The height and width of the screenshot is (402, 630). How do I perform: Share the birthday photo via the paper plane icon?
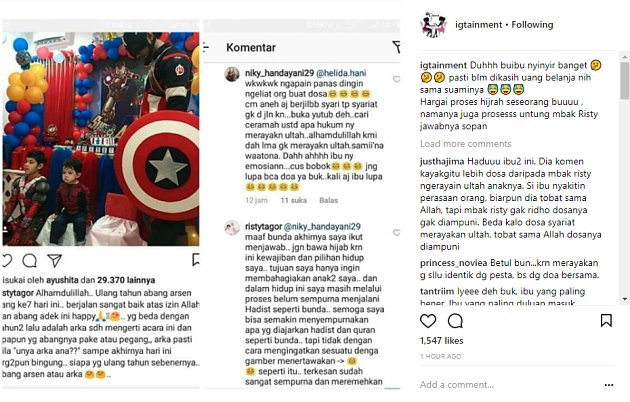click(x=55, y=261)
